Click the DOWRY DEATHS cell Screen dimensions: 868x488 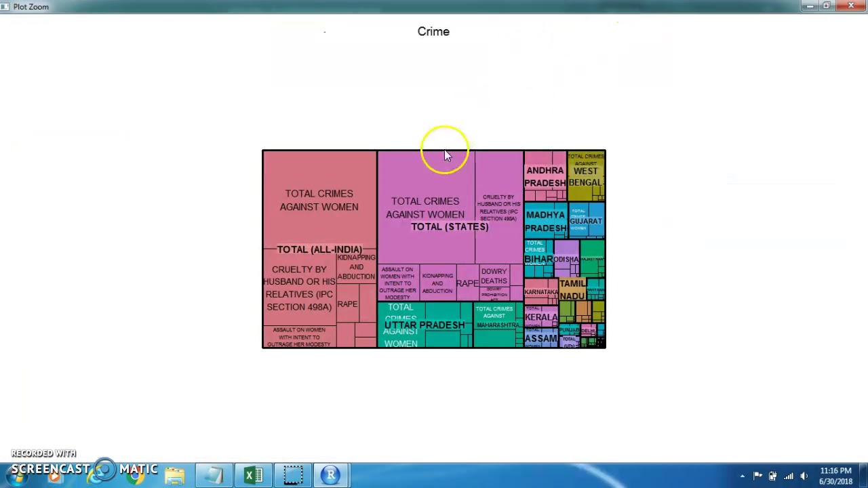point(494,276)
